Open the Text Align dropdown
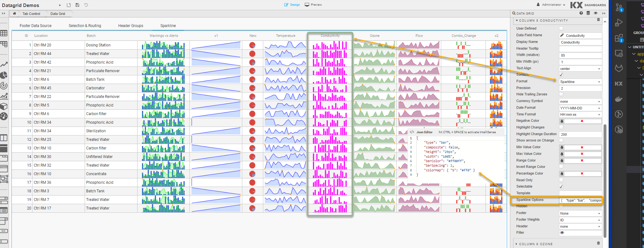The width and height of the screenshot is (644, 248). 580,69
